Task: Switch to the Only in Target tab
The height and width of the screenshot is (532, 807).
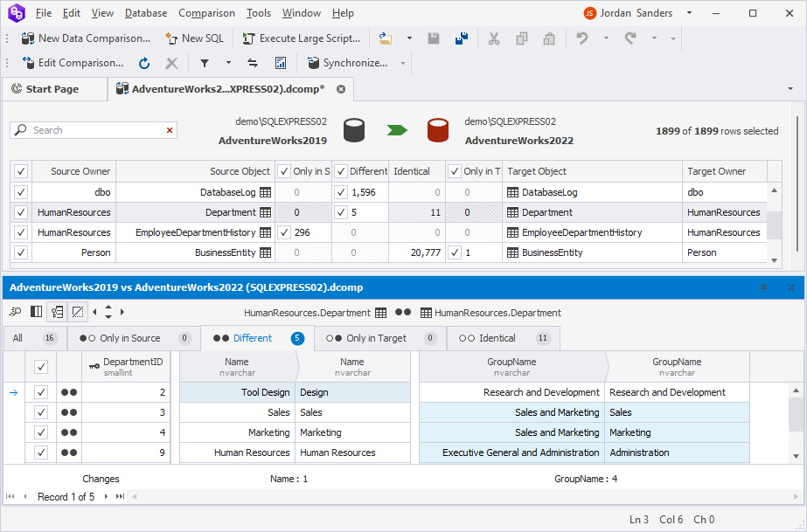Action: pyautogui.click(x=381, y=338)
